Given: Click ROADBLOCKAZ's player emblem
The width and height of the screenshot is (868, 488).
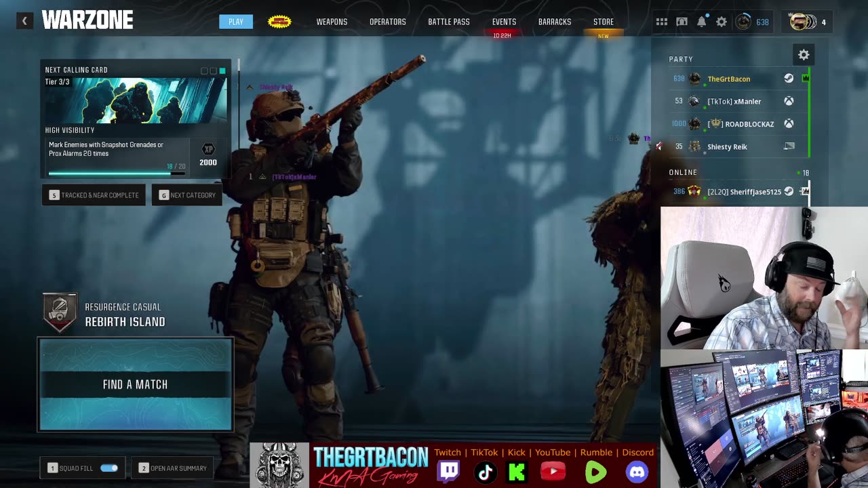Looking at the screenshot, I should pos(694,124).
